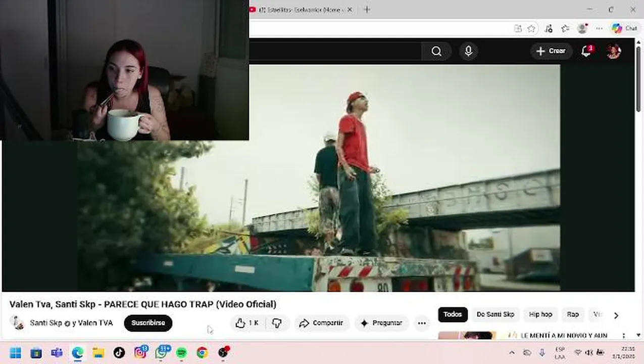
Task: Open Copilot Chat button in Edge
Action: (x=624, y=29)
